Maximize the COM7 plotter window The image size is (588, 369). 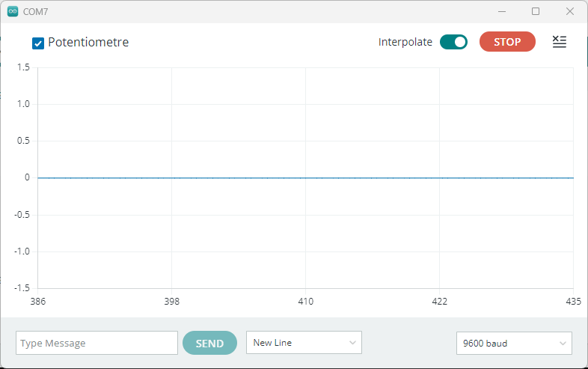(536, 11)
